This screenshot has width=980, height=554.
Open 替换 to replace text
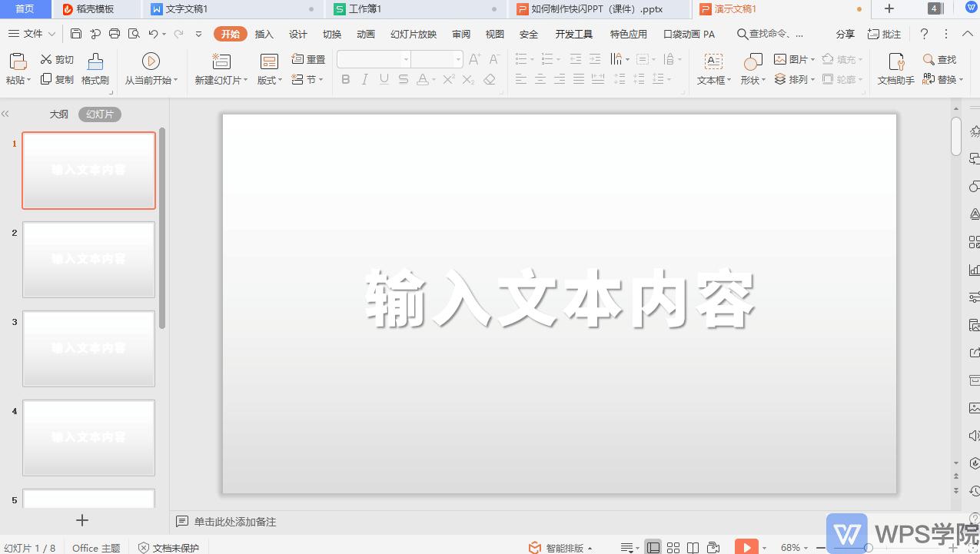(x=945, y=78)
